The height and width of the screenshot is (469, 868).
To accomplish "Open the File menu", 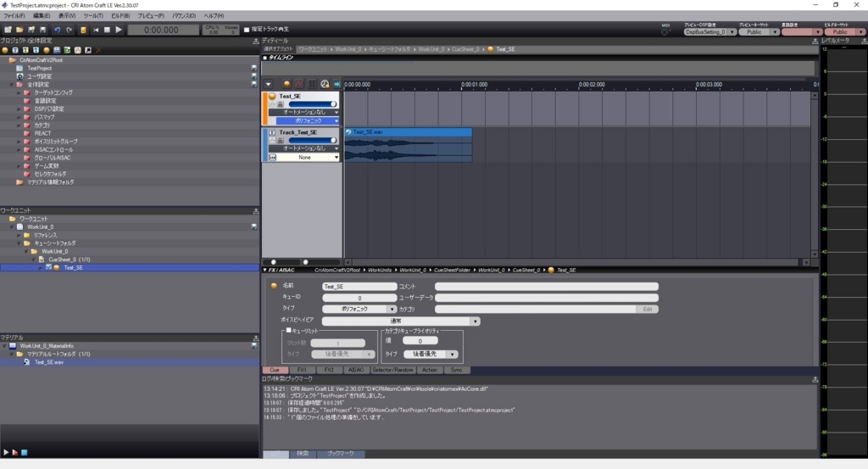I will point(14,16).
